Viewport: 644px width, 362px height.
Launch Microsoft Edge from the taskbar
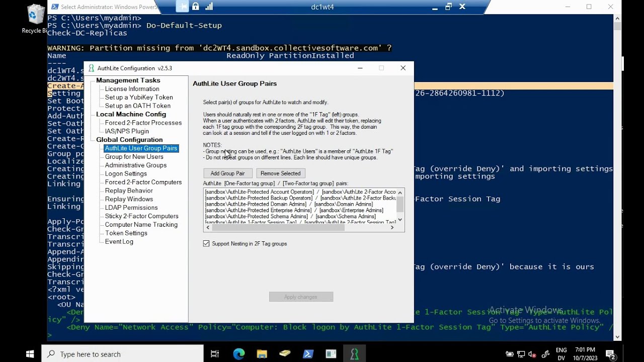pos(238,354)
